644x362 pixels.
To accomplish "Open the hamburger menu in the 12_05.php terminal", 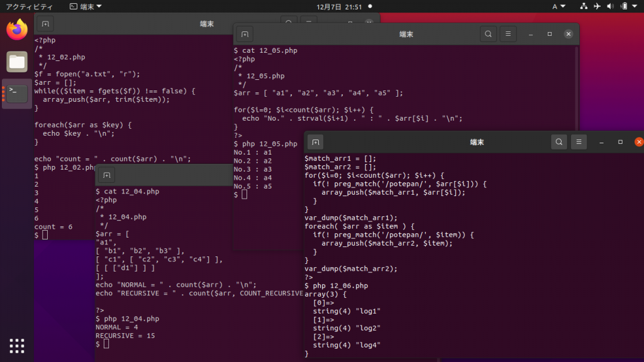I will pos(508,34).
